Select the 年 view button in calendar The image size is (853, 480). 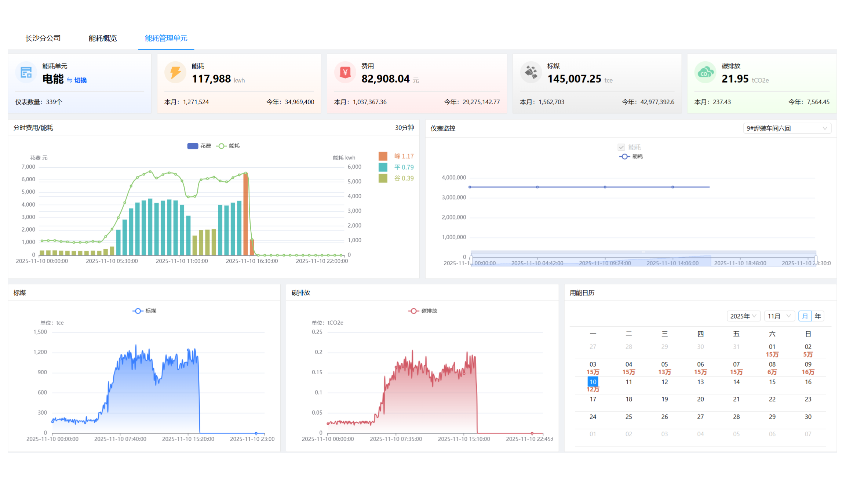[x=818, y=316]
